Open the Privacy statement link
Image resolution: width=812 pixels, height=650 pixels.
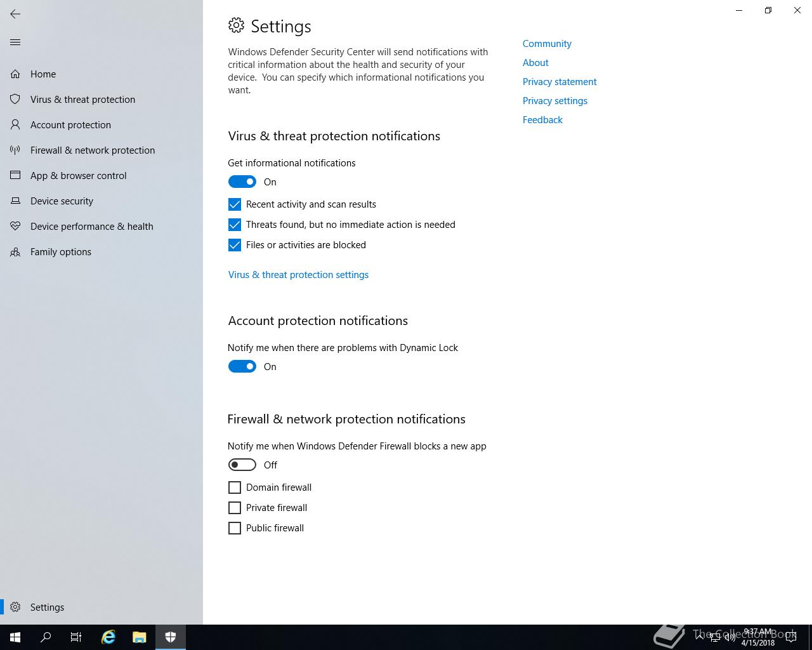pos(560,82)
